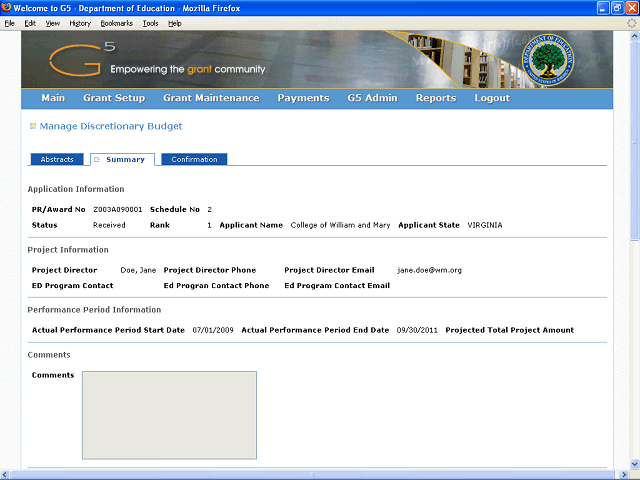Click the Manage Discretionary Budget heading
The image size is (640, 480).
pyautogui.click(x=111, y=126)
